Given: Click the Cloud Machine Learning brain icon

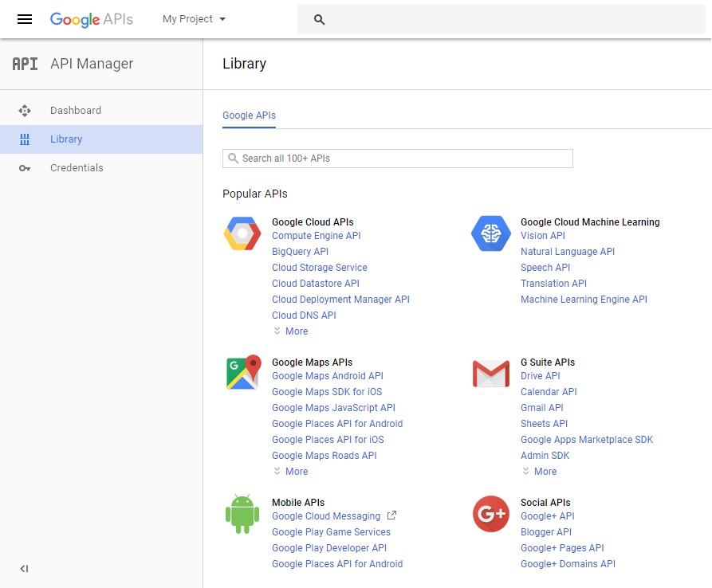Looking at the screenshot, I should pyautogui.click(x=490, y=233).
